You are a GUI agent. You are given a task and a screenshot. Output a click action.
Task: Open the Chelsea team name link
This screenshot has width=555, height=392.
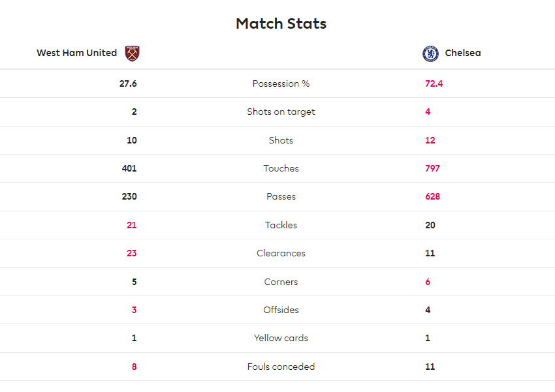[x=463, y=53]
